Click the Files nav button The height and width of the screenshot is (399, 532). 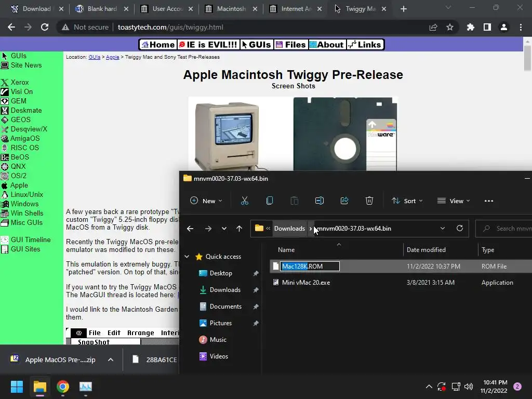click(x=291, y=45)
